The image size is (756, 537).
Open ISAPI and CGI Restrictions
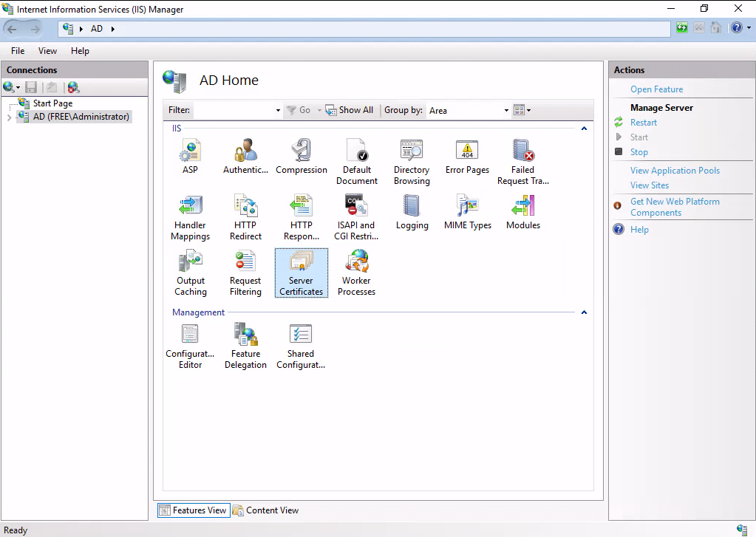[356, 217]
